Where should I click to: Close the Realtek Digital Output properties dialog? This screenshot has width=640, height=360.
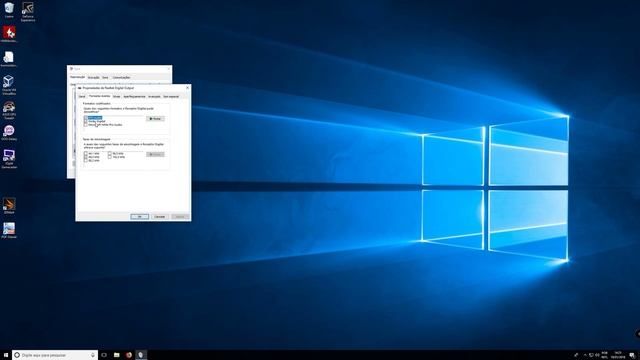pos(187,88)
